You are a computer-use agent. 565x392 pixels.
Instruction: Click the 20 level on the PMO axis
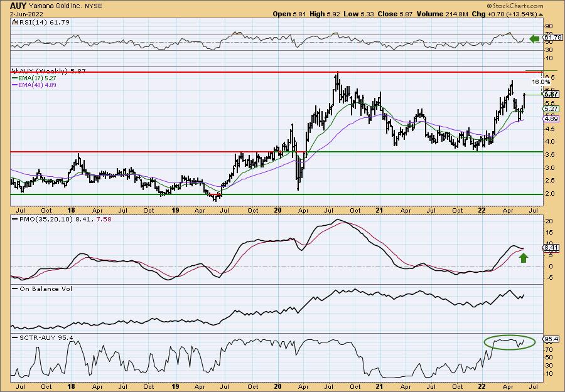click(549, 221)
